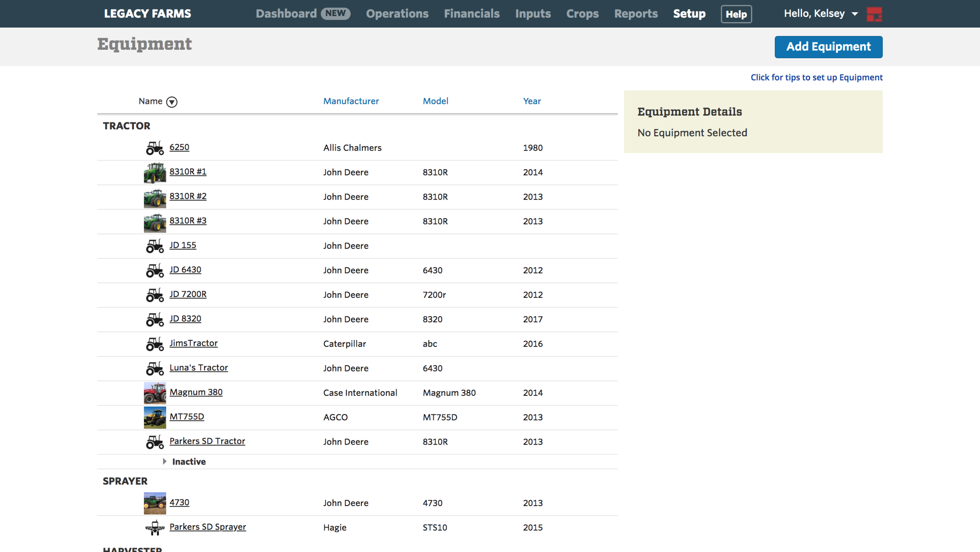Click the Help button
This screenshot has width=980, height=552.
click(x=736, y=14)
